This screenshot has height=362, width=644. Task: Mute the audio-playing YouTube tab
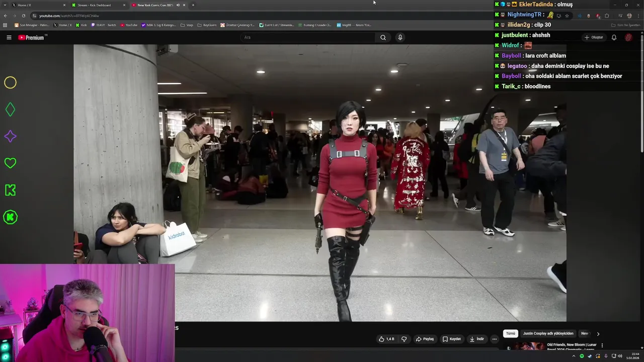point(178,5)
